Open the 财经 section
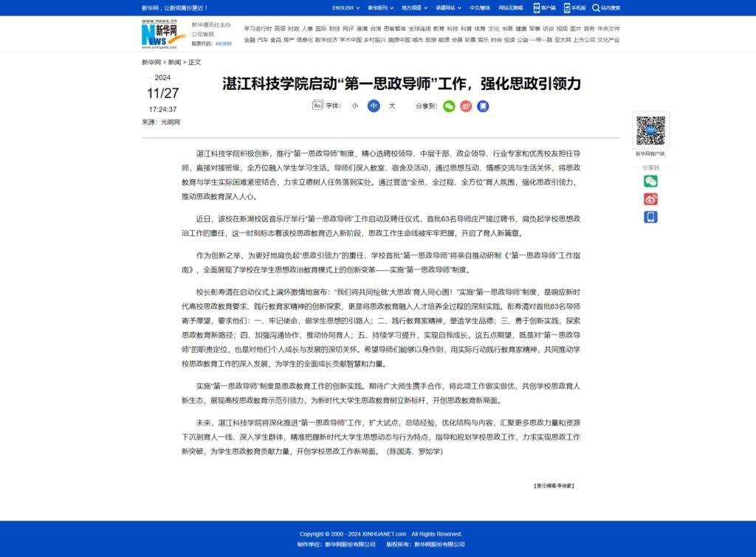Viewport: 756px width, 557px height. pyautogui.click(x=334, y=29)
